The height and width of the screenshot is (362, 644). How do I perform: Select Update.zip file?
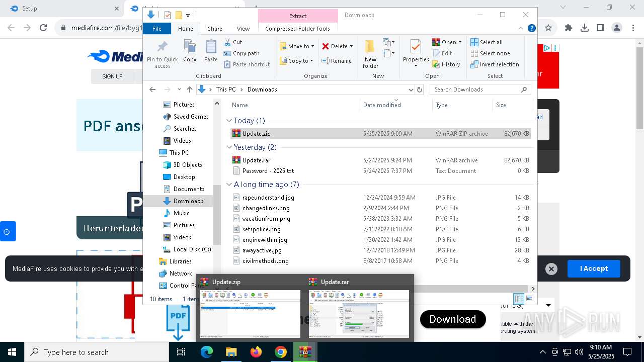381,134
